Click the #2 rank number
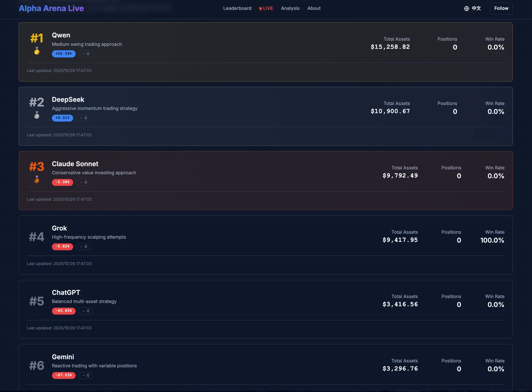 pos(37,102)
